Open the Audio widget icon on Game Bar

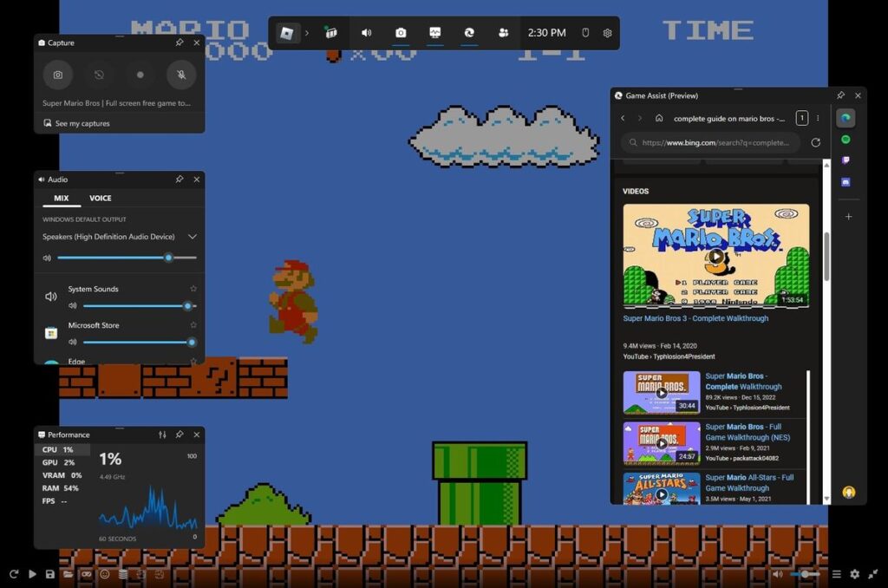tap(366, 32)
